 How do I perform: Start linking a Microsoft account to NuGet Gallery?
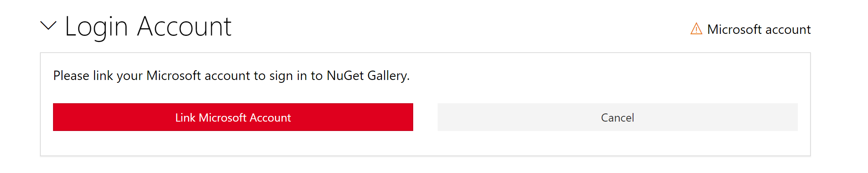click(233, 118)
